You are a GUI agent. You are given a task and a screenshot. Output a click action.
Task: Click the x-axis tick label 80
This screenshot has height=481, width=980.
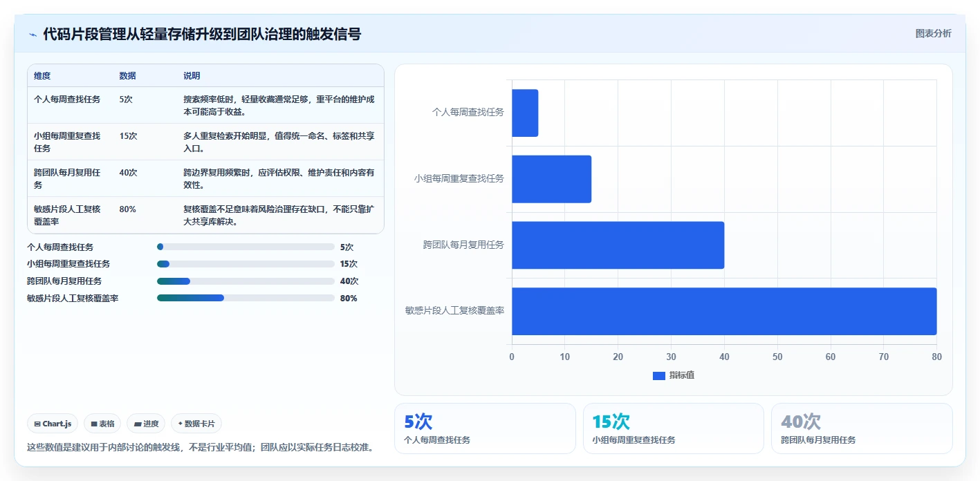936,357
